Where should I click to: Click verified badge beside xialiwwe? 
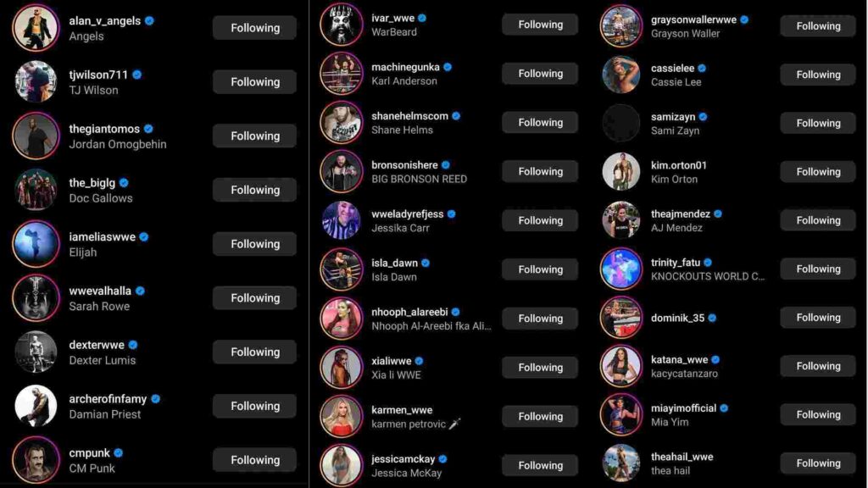pos(419,361)
